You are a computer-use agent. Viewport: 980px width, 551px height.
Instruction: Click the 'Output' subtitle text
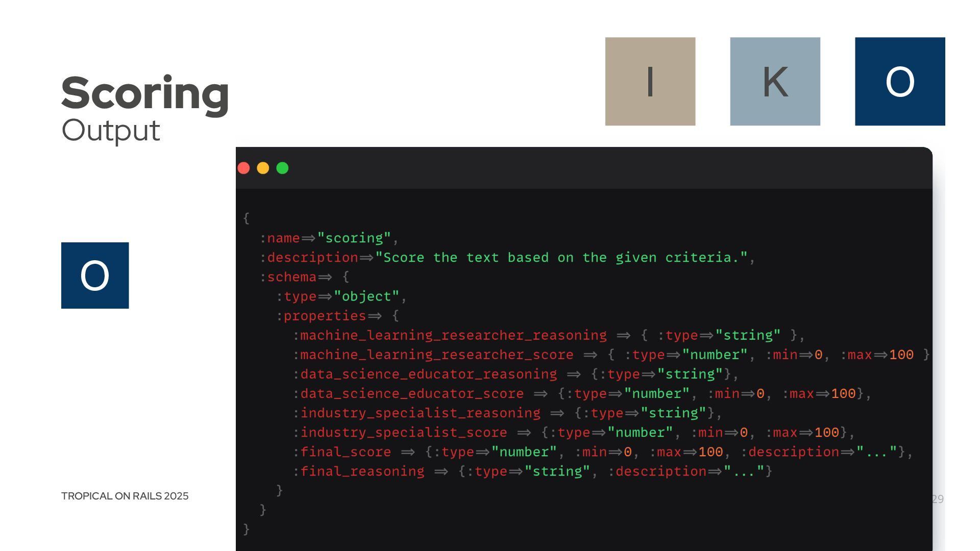click(111, 131)
